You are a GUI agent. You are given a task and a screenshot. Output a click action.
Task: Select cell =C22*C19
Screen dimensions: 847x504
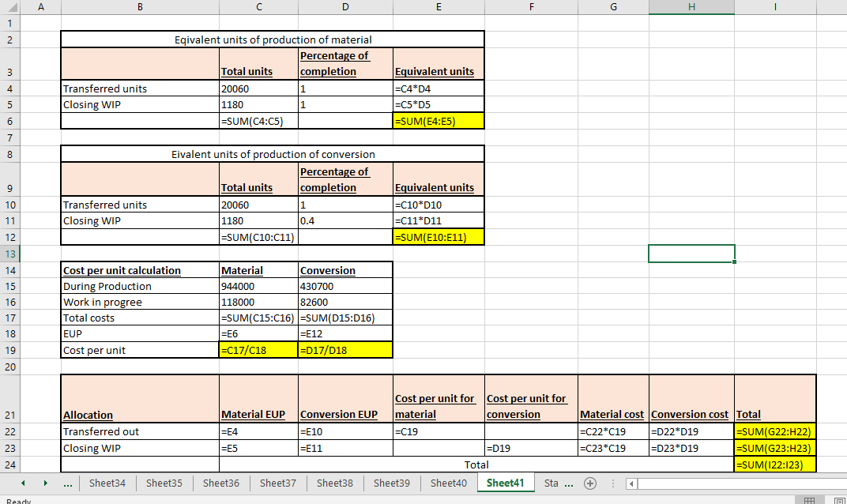tap(613, 431)
